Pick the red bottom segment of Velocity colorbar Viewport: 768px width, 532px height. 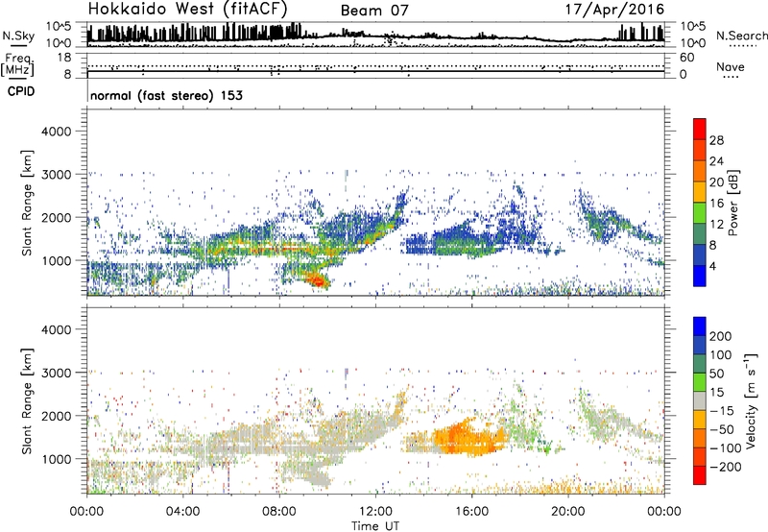click(x=700, y=475)
